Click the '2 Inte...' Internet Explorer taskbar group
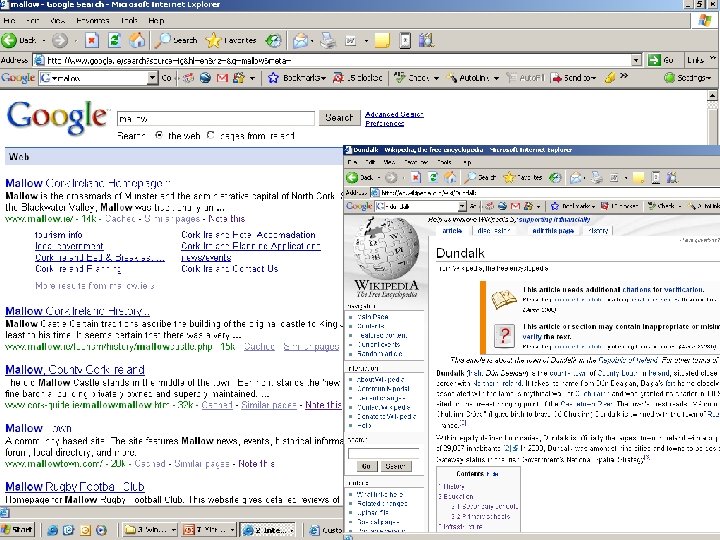720x540 pixels. (x=268, y=530)
